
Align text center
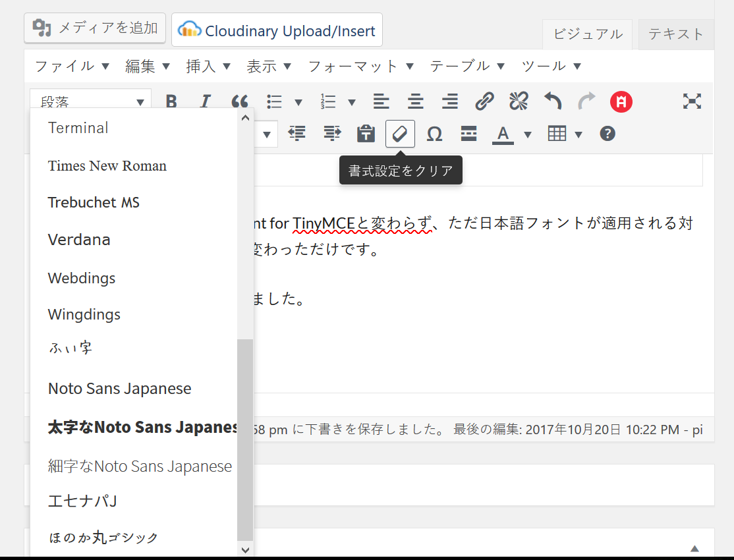(416, 101)
